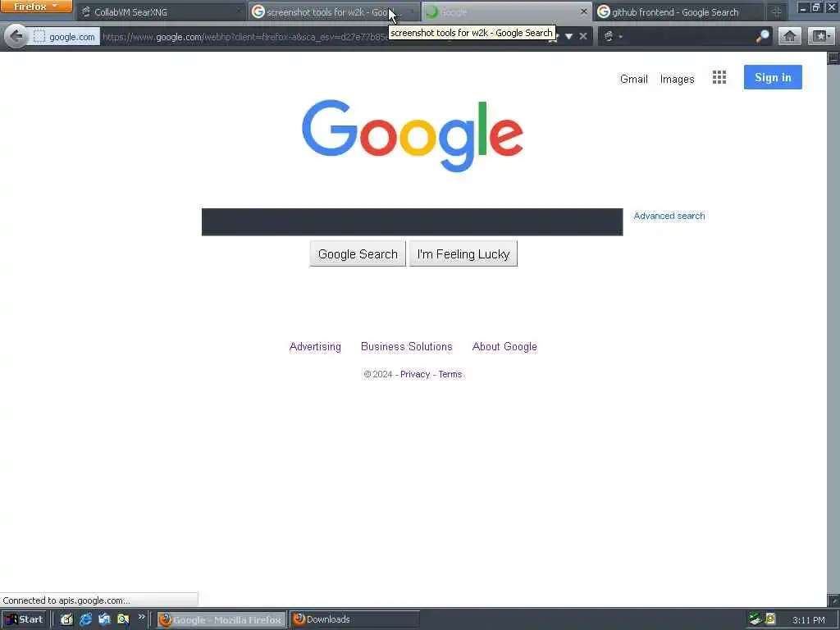Launch Internet Explorer from quick launch
This screenshot has height=630, width=840.
click(x=85, y=619)
